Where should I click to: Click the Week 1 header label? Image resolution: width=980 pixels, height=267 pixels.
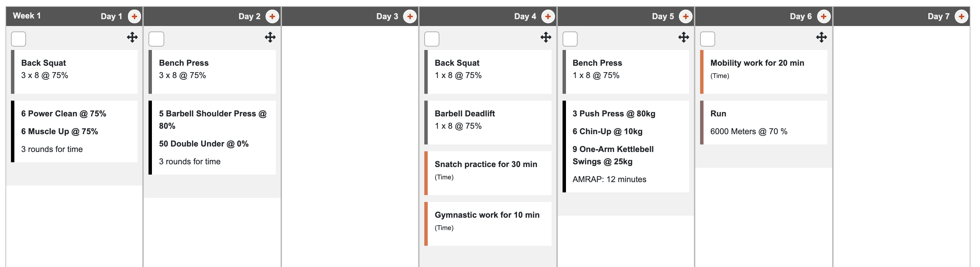click(26, 16)
